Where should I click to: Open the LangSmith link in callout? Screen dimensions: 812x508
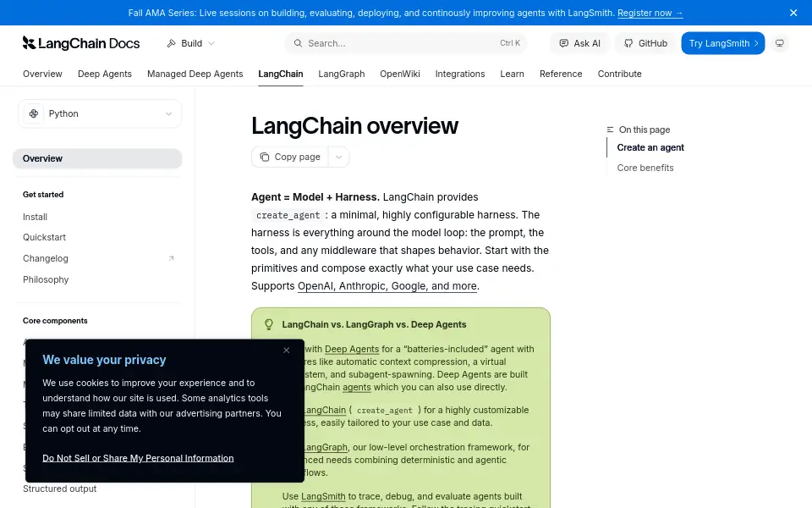point(323,497)
